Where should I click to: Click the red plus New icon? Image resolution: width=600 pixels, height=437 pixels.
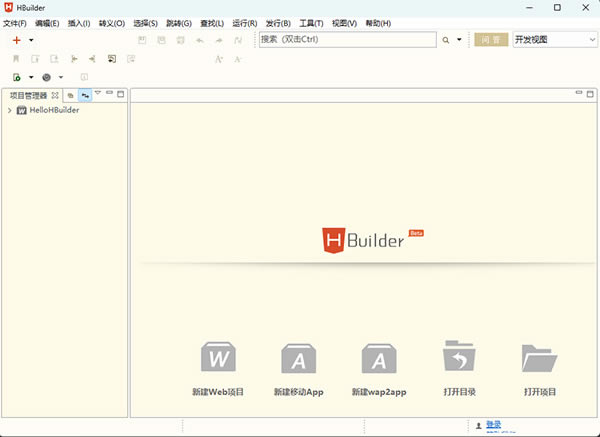(16, 40)
